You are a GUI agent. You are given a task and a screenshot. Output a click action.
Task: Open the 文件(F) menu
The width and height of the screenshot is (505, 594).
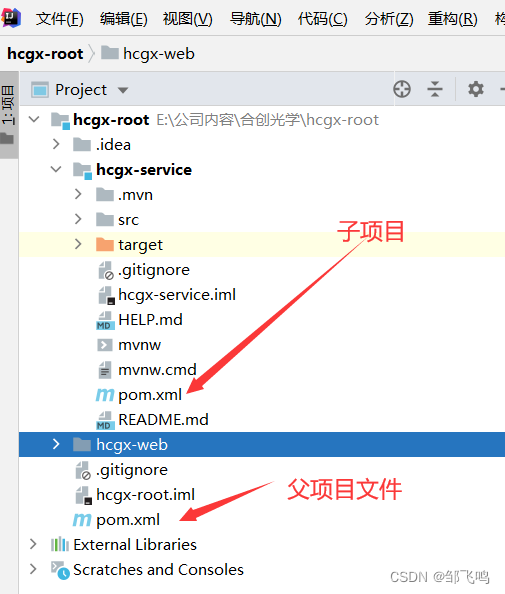tap(60, 19)
